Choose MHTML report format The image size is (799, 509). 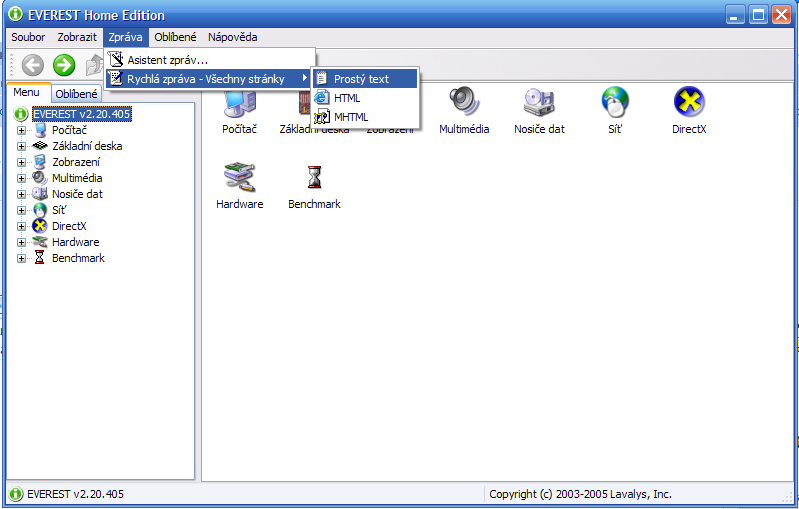coord(365,117)
